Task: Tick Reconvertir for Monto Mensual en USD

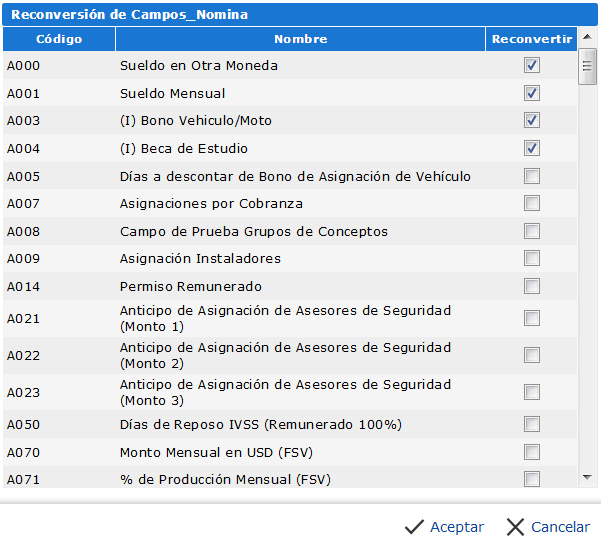Action: [532, 452]
